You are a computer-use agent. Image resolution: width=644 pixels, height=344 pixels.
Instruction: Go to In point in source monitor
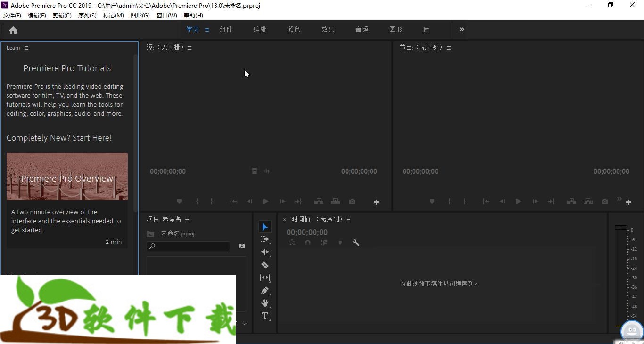pyautogui.click(x=233, y=201)
